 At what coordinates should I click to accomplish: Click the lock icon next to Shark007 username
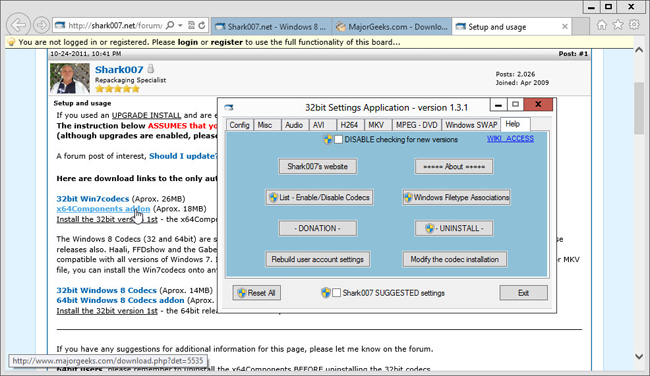coord(151,68)
